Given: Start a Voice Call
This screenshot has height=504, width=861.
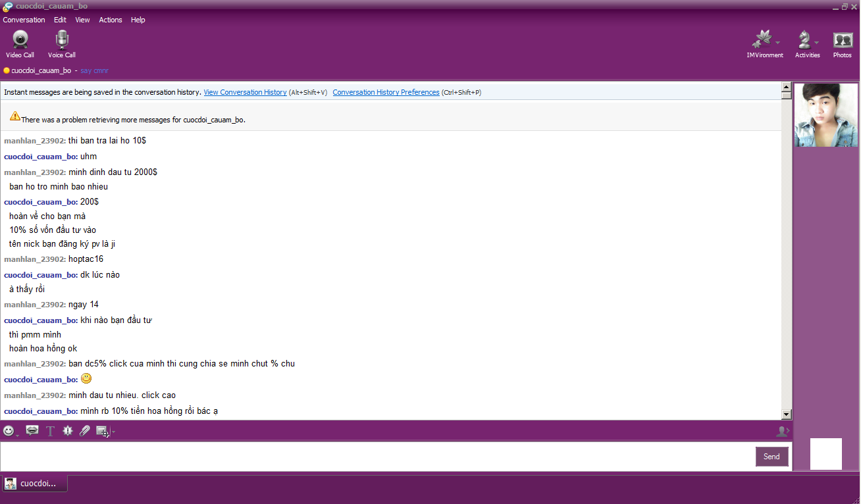Looking at the screenshot, I should (x=62, y=45).
